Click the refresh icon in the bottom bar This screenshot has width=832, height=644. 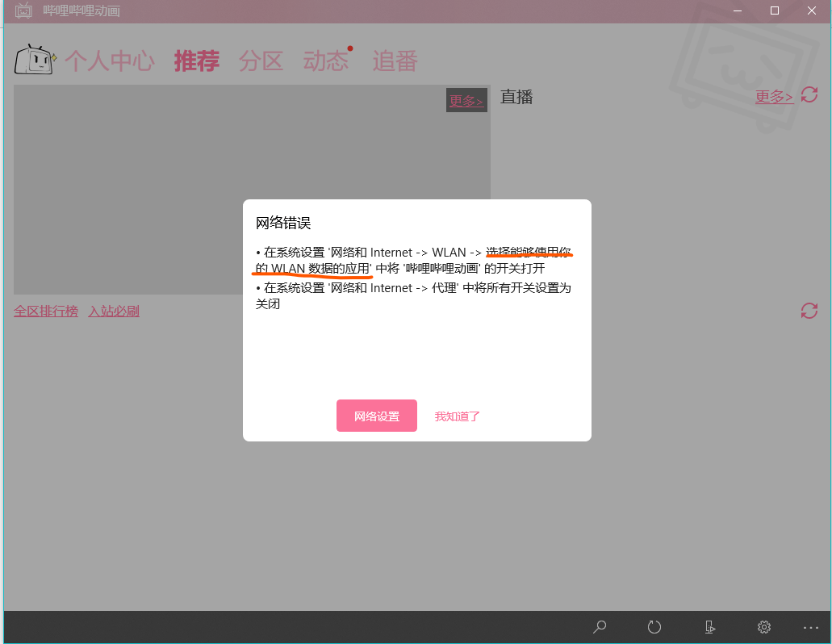[654, 627]
